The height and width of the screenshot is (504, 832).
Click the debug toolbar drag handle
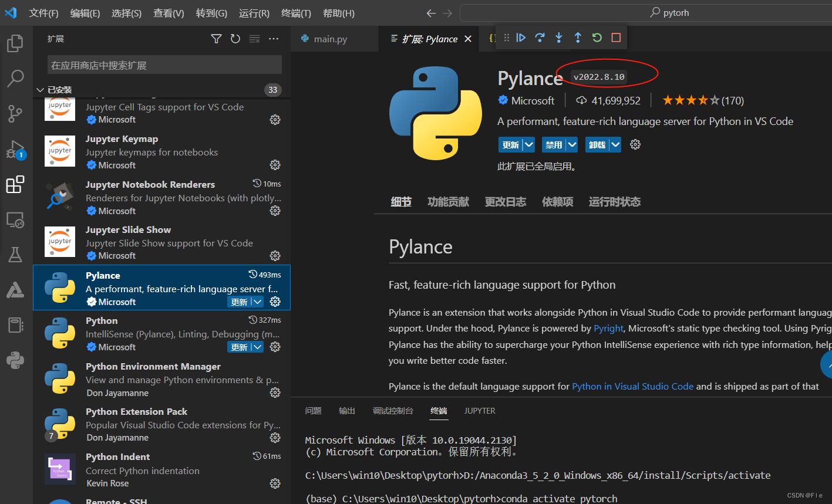506,38
